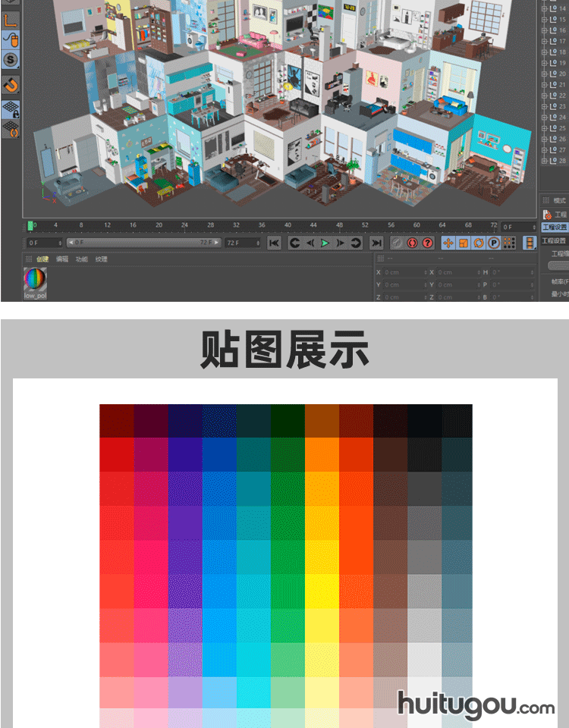Open the 编辑 menu in material manager
This screenshot has height=728, width=569.
point(61,259)
